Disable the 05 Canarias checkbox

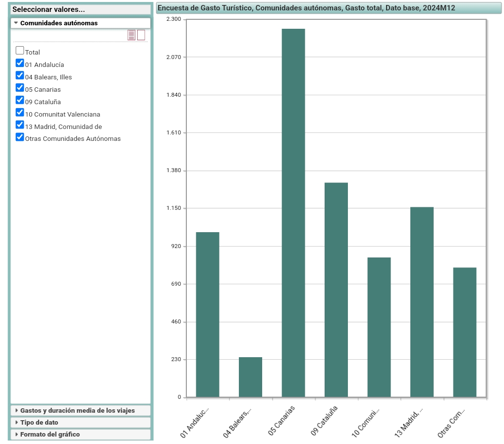[x=20, y=88]
